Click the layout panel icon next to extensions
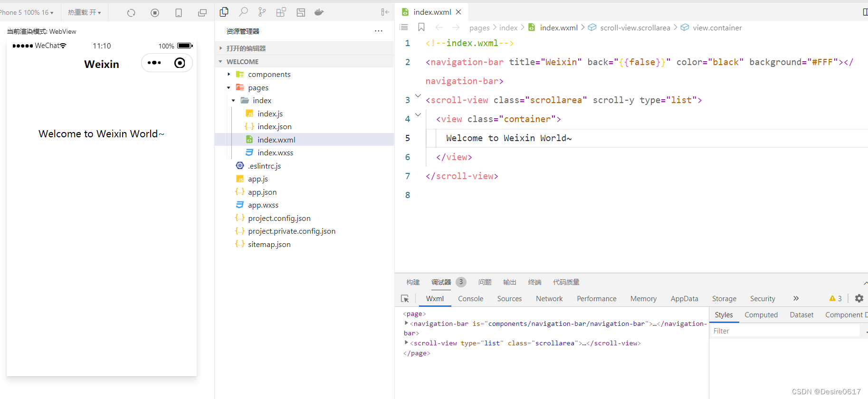The width and height of the screenshot is (868, 399). pos(301,12)
